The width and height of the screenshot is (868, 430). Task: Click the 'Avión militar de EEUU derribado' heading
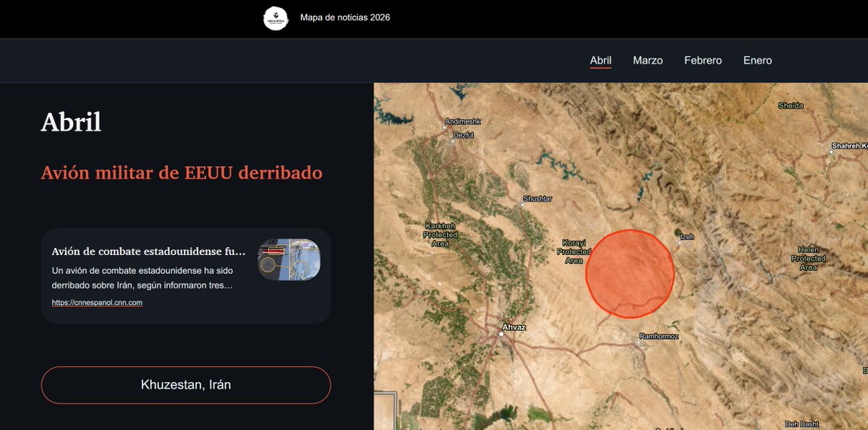(182, 173)
